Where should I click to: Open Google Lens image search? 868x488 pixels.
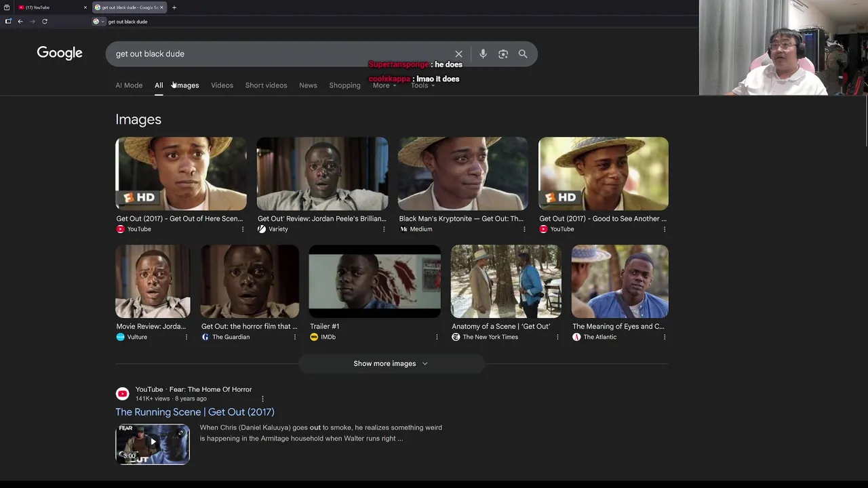pyautogui.click(x=503, y=54)
